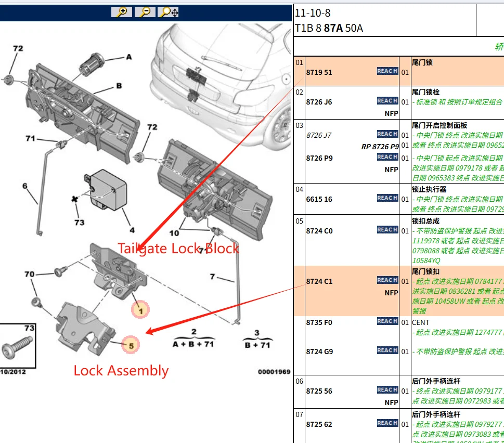Click the REACH badge next to 8725 62
This screenshot has width=504, height=443.
pos(387,423)
